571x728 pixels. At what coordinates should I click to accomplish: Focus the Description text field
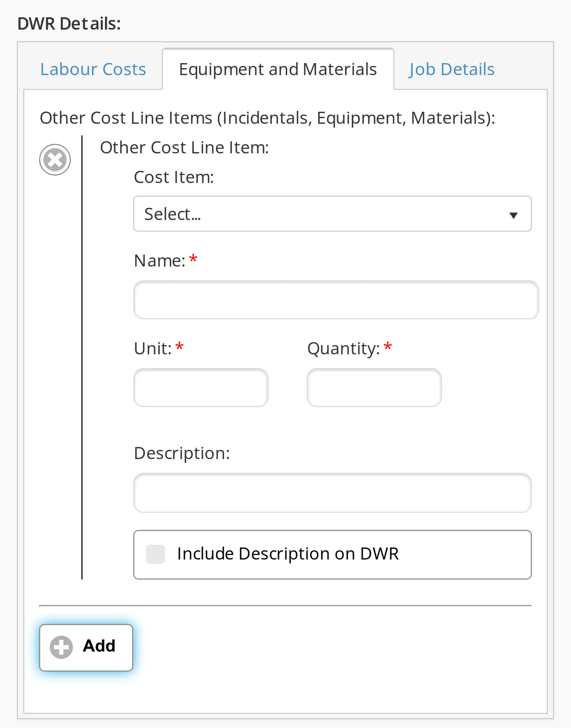click(332, 493)
